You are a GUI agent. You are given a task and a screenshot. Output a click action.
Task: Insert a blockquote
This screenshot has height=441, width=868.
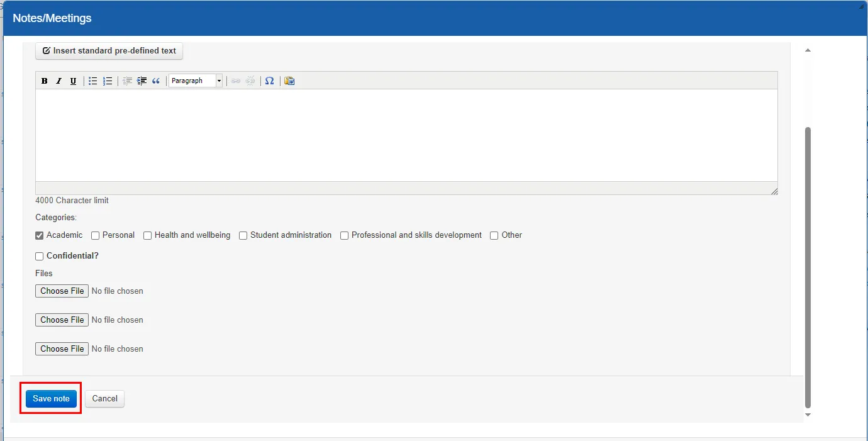click(156, 81)
